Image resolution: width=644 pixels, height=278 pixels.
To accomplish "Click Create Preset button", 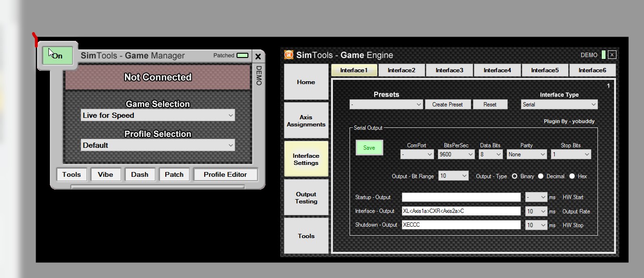I will coord(447,105).
